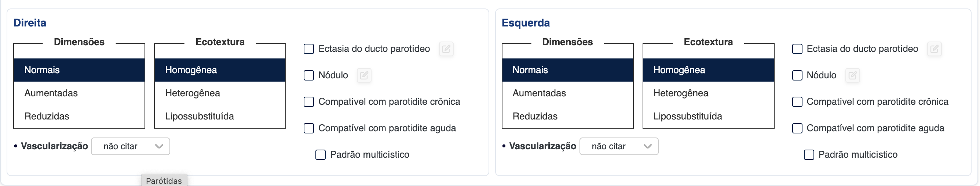Select Aumentadas in right Dimensões list

(79, 93)
